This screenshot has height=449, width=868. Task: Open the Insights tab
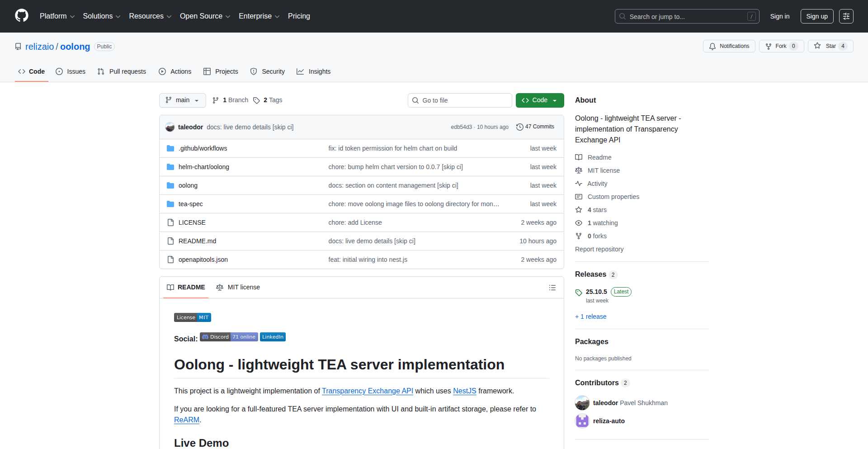point(313,71)
